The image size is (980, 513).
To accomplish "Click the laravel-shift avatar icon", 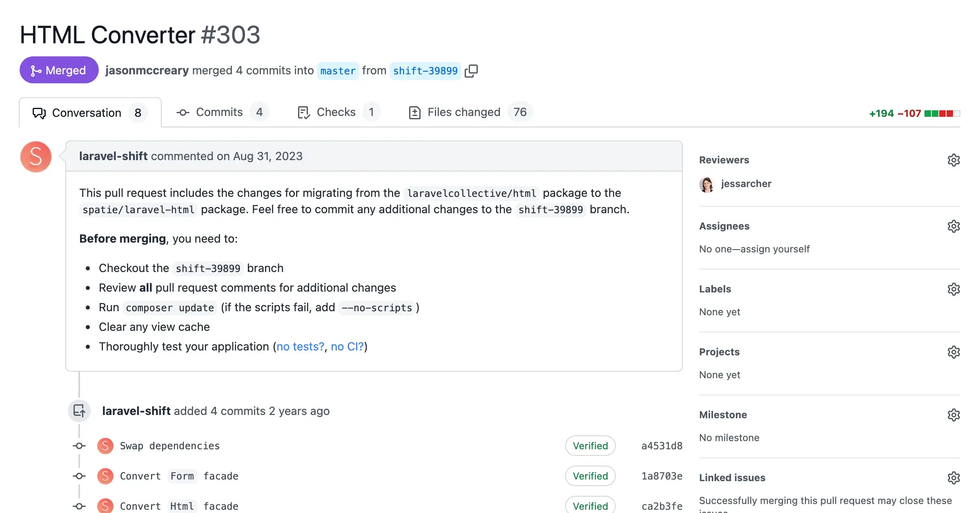I will [x=36, y=156].
